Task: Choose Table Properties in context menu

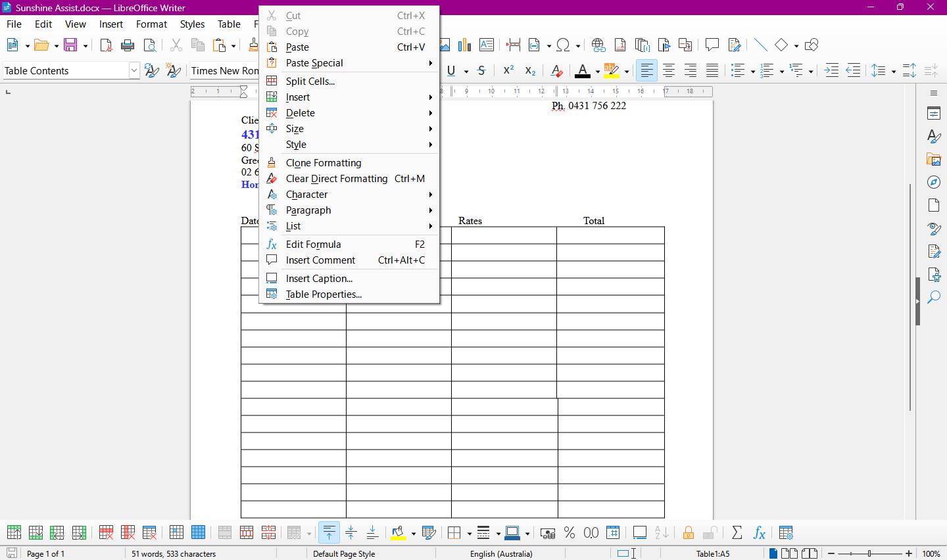Action: (324, 294)
